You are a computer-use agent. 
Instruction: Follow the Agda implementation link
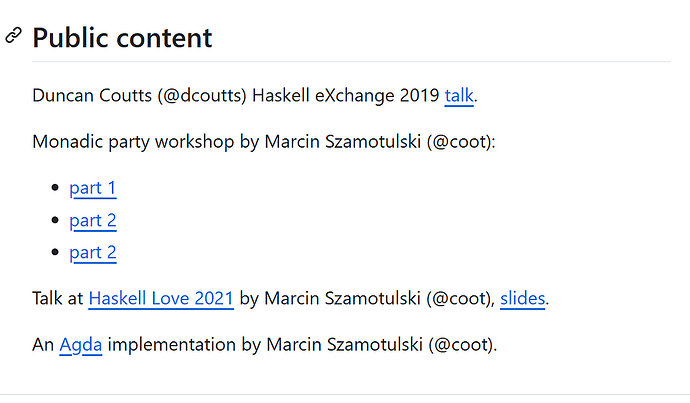click(x=81, y=346)
